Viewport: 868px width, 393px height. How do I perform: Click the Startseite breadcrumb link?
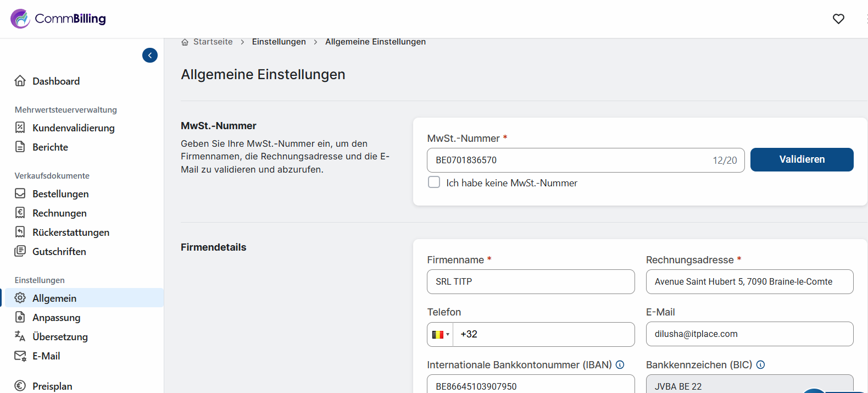coord(213,42)
